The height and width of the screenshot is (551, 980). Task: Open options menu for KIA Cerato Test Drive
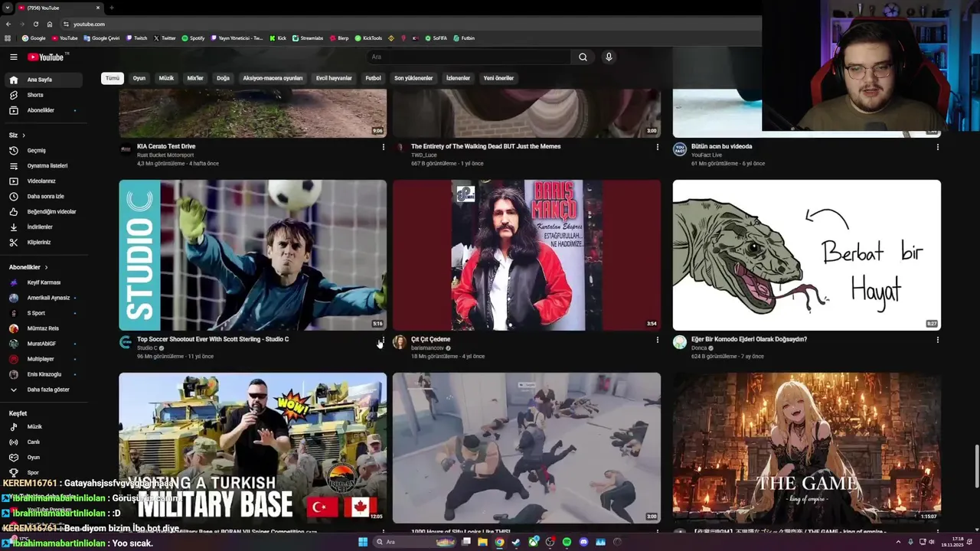[x=383, y=147]
